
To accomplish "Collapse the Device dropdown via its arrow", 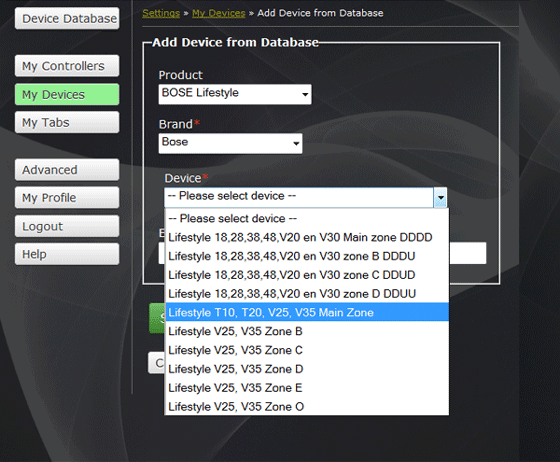I will point(440,197).
